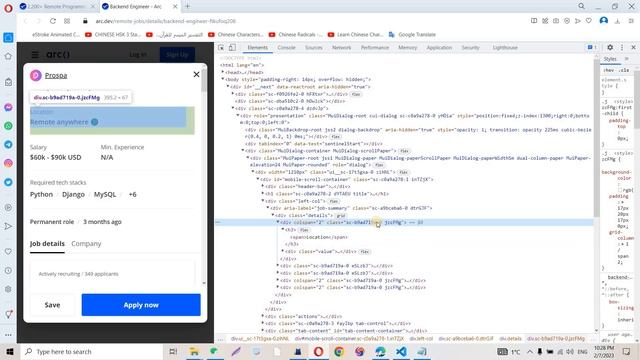Open the Security tab
Viewport: 640px width, 360px height.
click(470, 47)
